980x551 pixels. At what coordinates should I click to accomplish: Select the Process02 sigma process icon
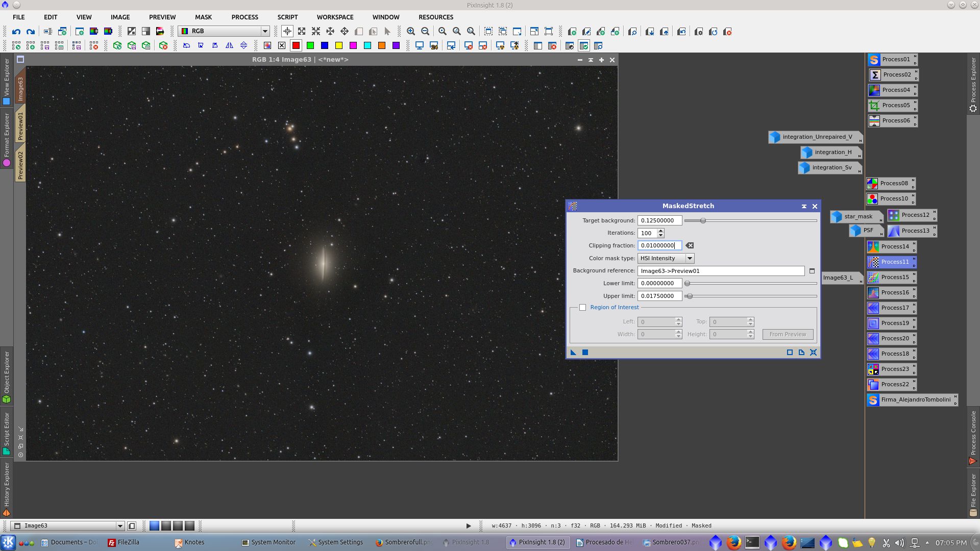893,74
